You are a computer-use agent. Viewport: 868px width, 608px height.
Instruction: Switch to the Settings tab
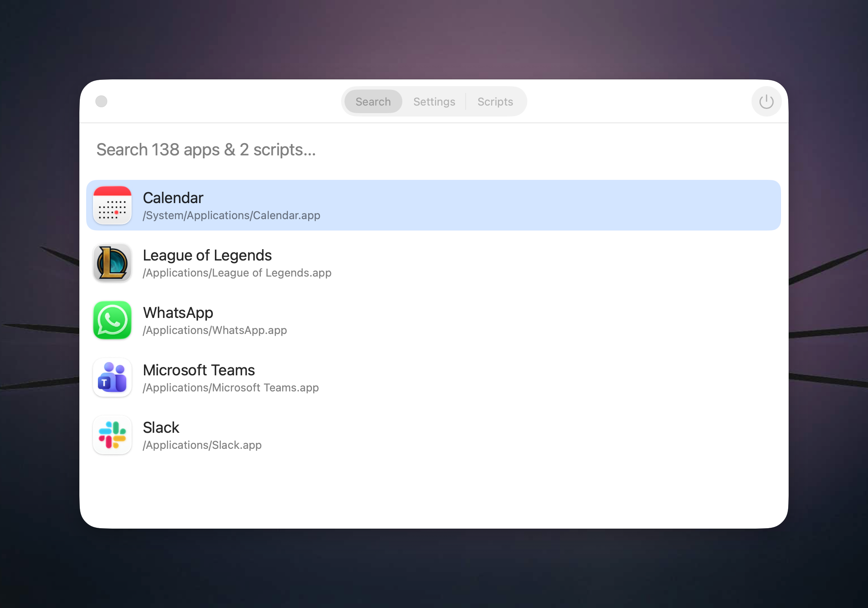[x=434, y=101]
